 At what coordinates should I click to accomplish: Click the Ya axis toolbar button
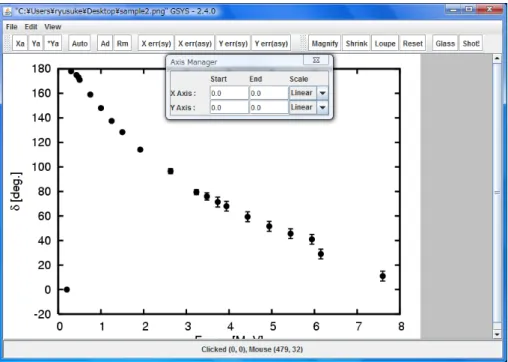[36, 43]
